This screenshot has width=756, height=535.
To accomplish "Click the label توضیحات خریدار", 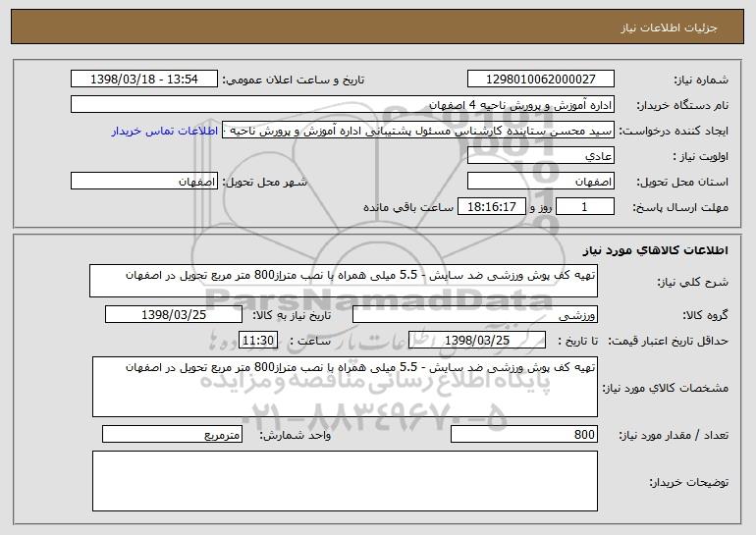I will point(689,482).
